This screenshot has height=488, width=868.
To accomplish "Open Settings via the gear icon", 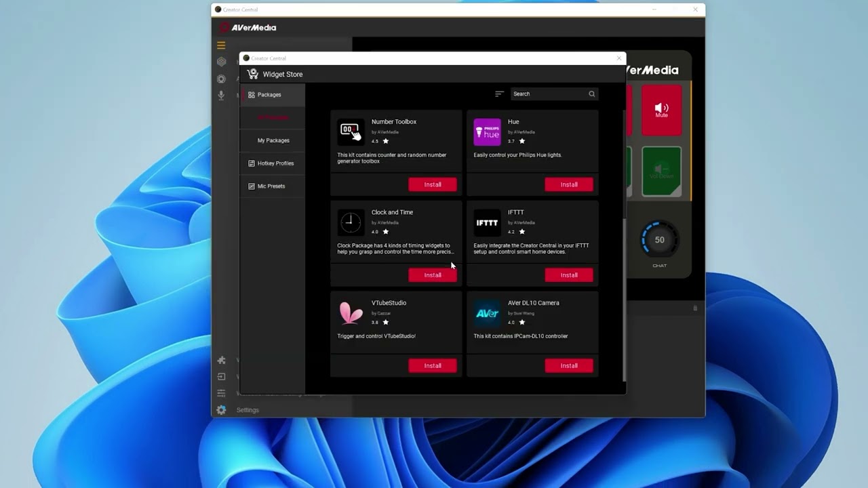I will (x=221, y=410).
